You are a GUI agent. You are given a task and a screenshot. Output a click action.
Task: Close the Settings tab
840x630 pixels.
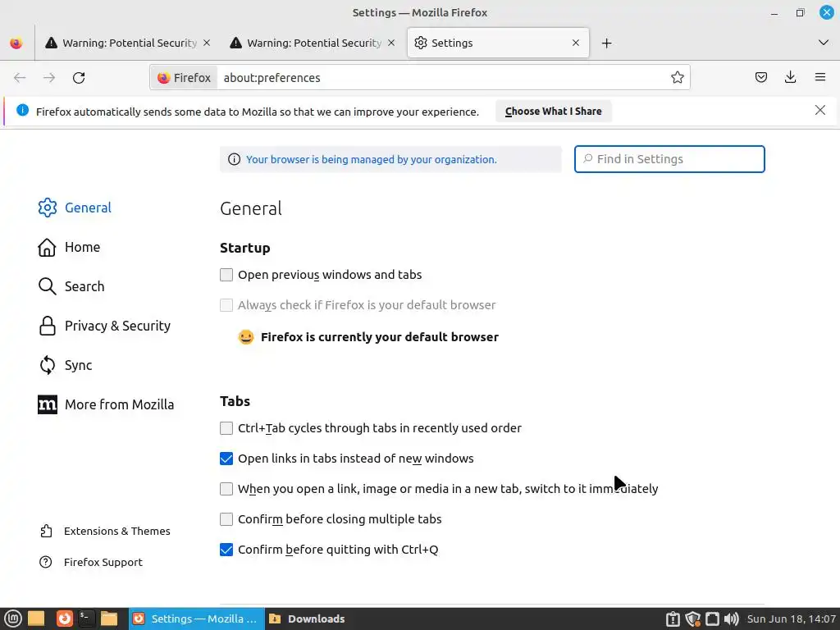pos(576,43)
